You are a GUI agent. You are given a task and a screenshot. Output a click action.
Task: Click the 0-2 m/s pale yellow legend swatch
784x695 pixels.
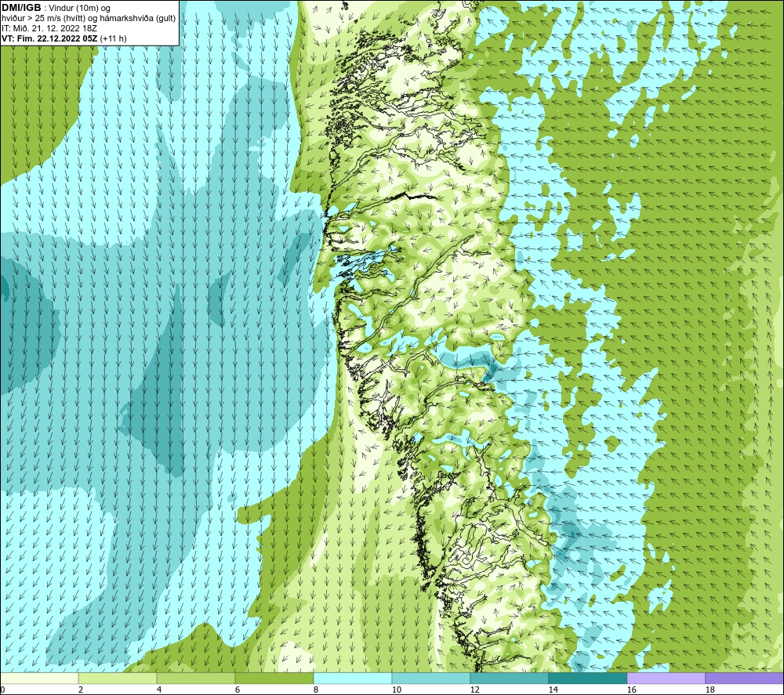(39, 678)
